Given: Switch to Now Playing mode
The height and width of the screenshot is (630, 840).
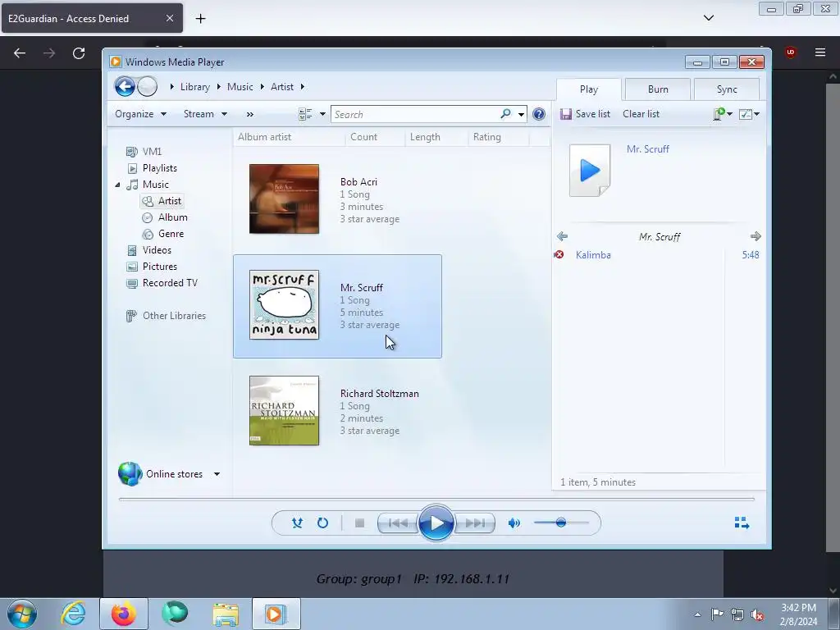Looking at the screenshot, I should coord(742,523).
